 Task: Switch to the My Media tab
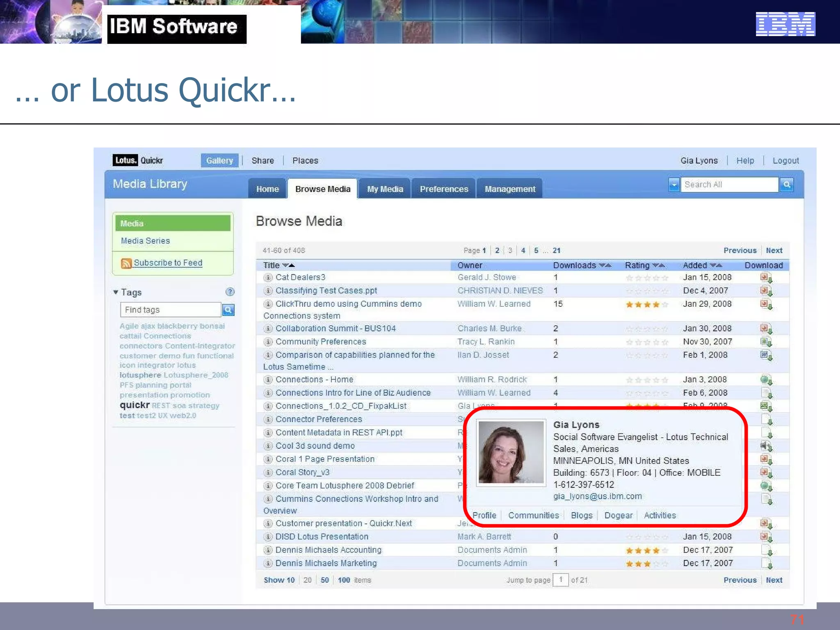click(x=385, y=189)
